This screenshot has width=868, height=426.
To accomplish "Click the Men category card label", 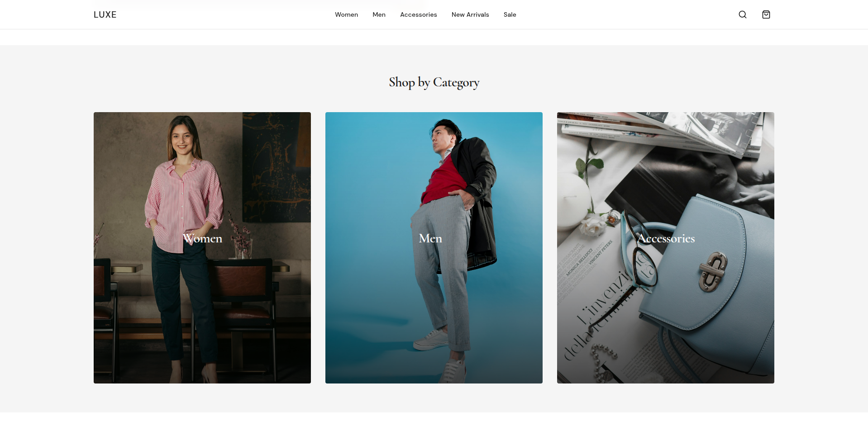I will pos(430,238).
